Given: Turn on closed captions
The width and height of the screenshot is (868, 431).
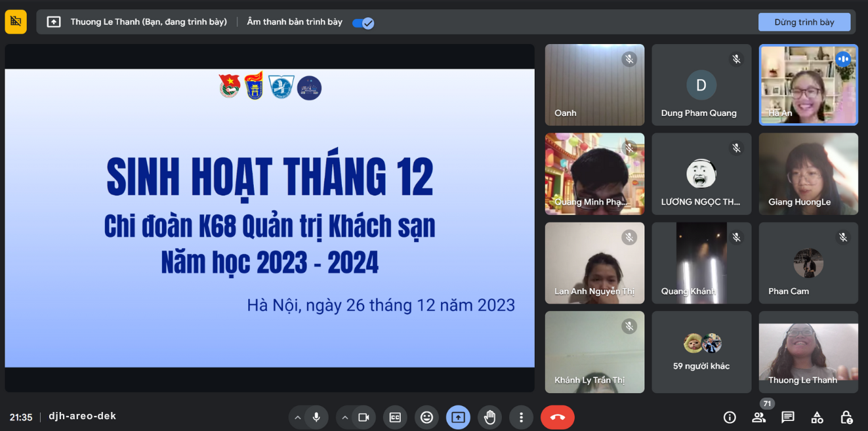Looking at the screenshot, I should pyautogui.click(x=395, y=417).
